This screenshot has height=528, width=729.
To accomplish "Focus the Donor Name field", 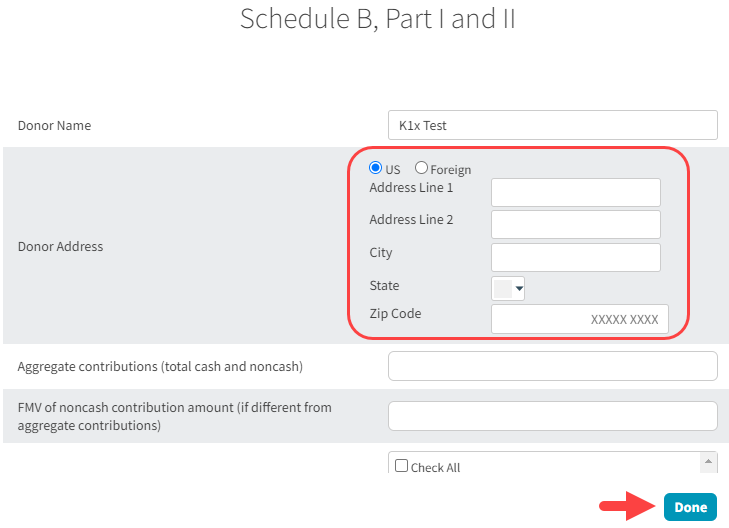I will coord(552,125).
